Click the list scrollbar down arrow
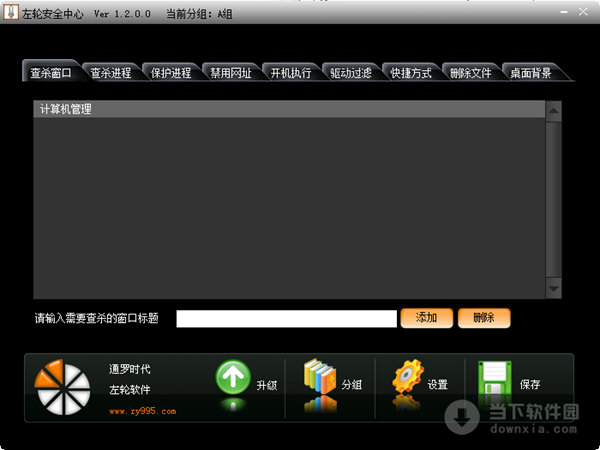The height and width of the screenshot is (450, 600). [554, 288]
